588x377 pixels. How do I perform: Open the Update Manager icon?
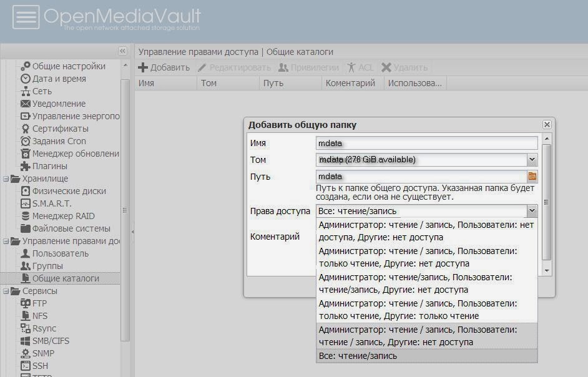[x=25, y=154]
